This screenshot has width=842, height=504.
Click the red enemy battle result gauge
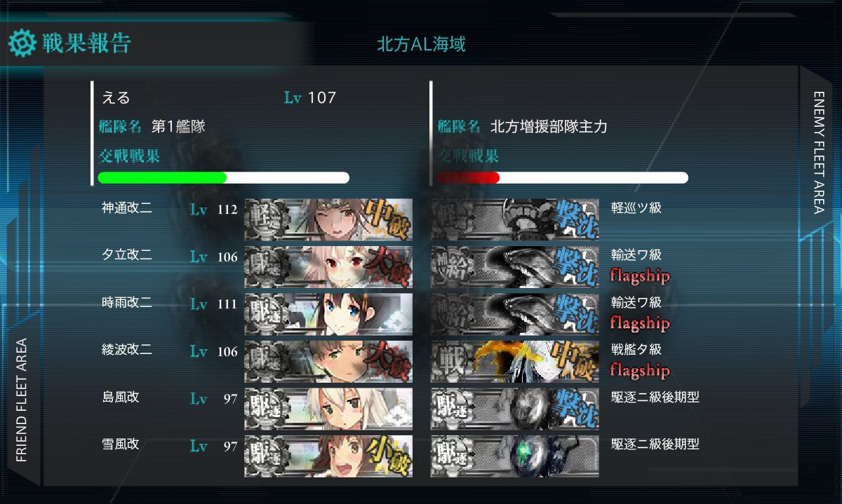tap(563, 177)
